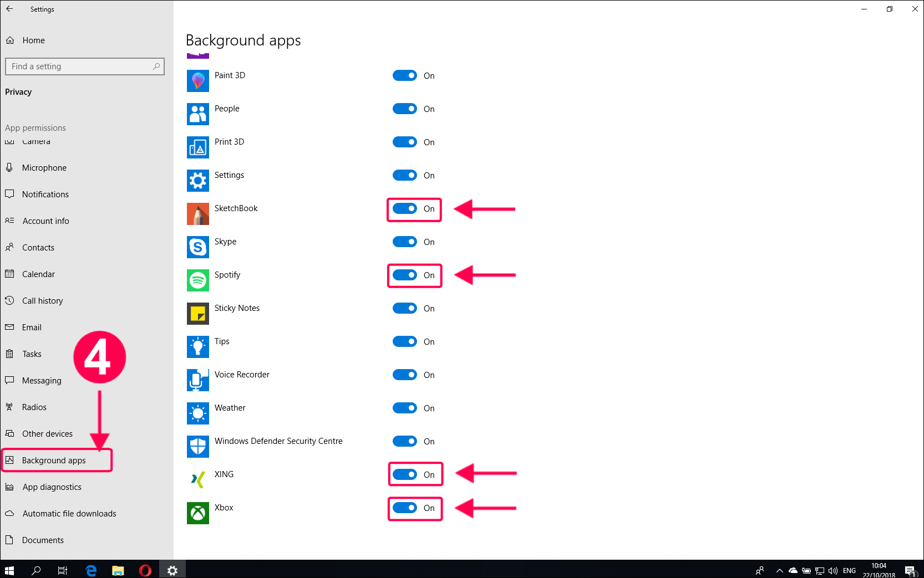Turn off Skype background toggle
The width and height of the screenshot is (924, 578).
[x=405, y=242]
